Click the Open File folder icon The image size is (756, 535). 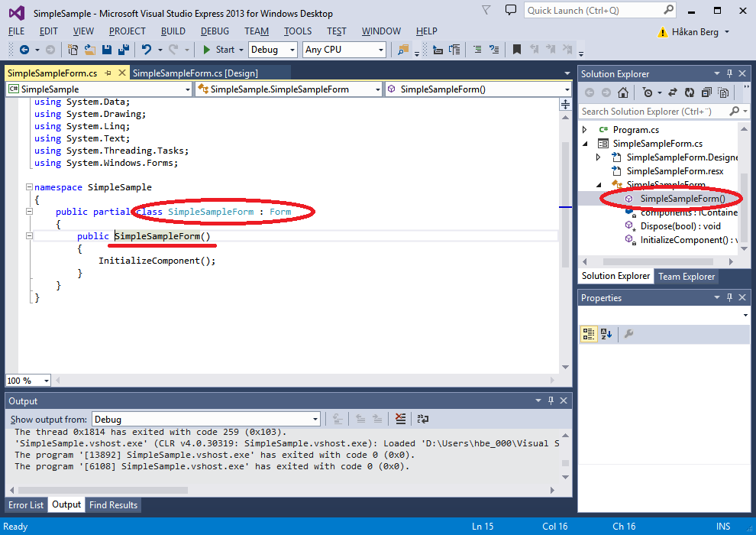89,50
